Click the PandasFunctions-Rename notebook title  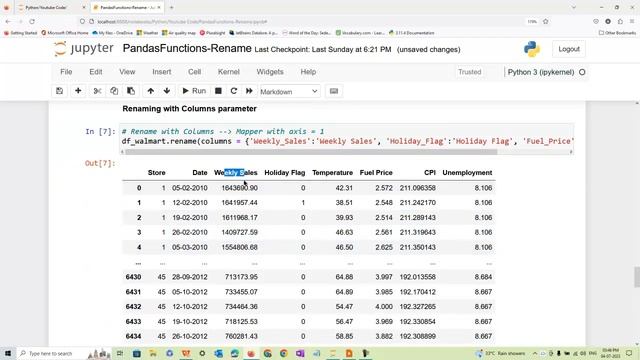(x=187, y=49)
